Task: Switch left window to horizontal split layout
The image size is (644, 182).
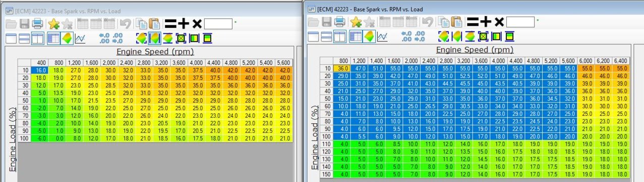Action: [24, 38]
